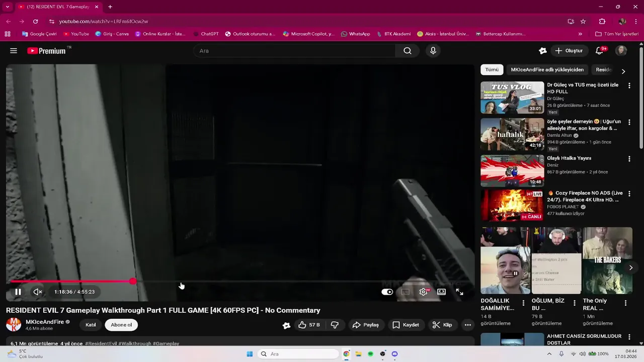Open Spotify from taskbar
The width and height of the screenshot is (644, 362).
click(x=370, y=354)
